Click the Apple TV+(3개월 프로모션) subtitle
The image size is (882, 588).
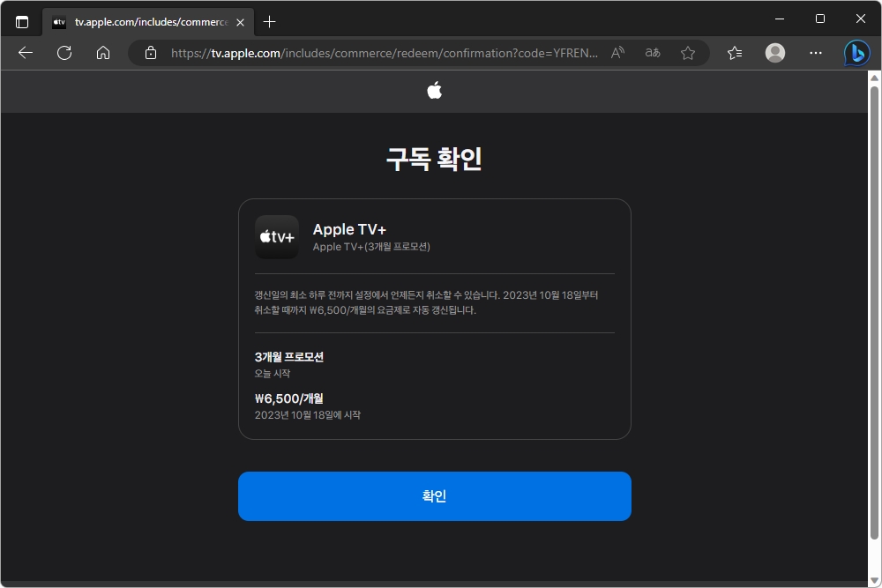pos(371,247)
